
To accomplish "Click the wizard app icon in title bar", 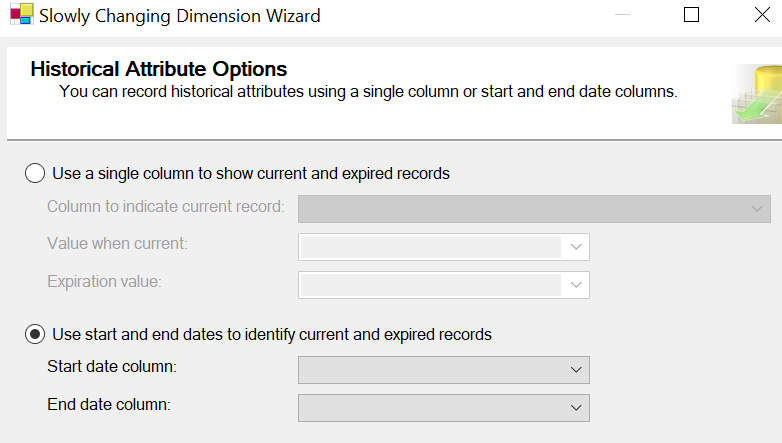I will coord(20,16).
